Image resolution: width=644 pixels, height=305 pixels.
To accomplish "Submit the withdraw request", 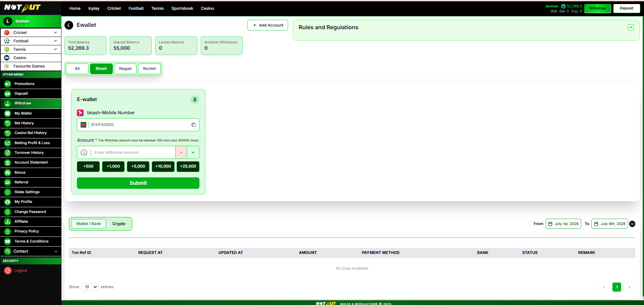I will 138,183.
